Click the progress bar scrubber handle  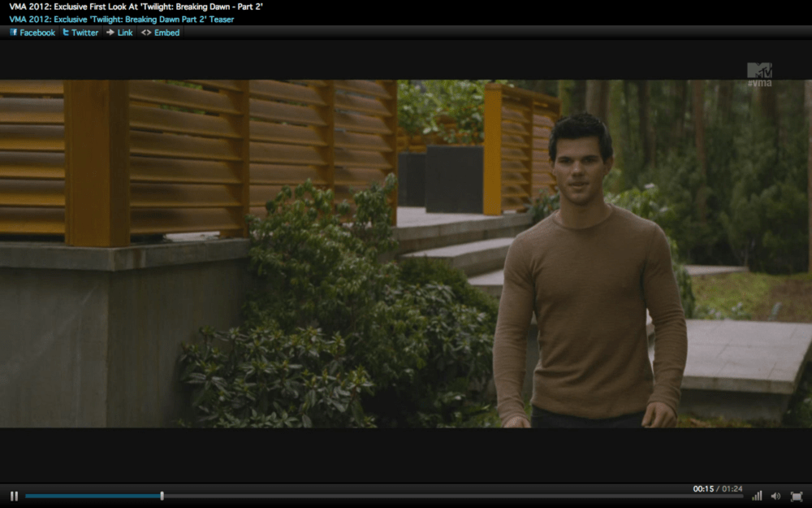[162, 496]
